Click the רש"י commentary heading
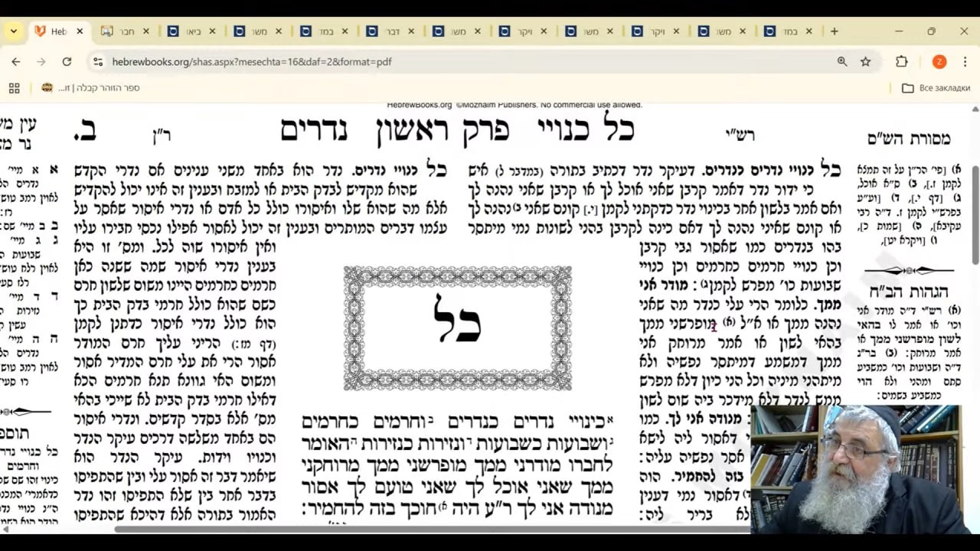The width and height of the screenshot is (980, 551). 740,135
